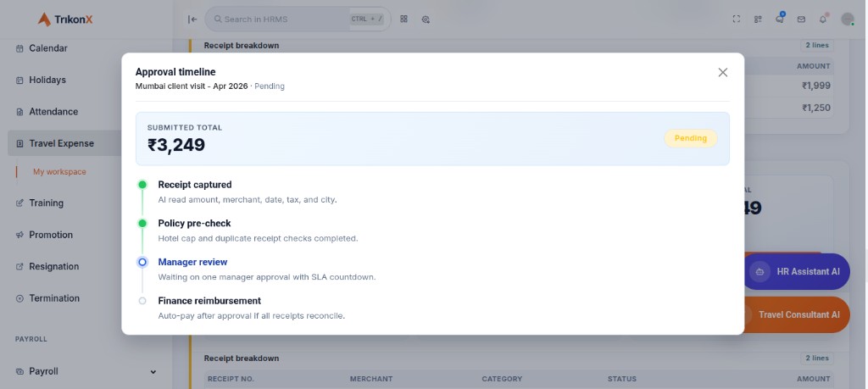The image size is (868, 389).
Task: Click the Pending status badge
Action: pos(690,138)
